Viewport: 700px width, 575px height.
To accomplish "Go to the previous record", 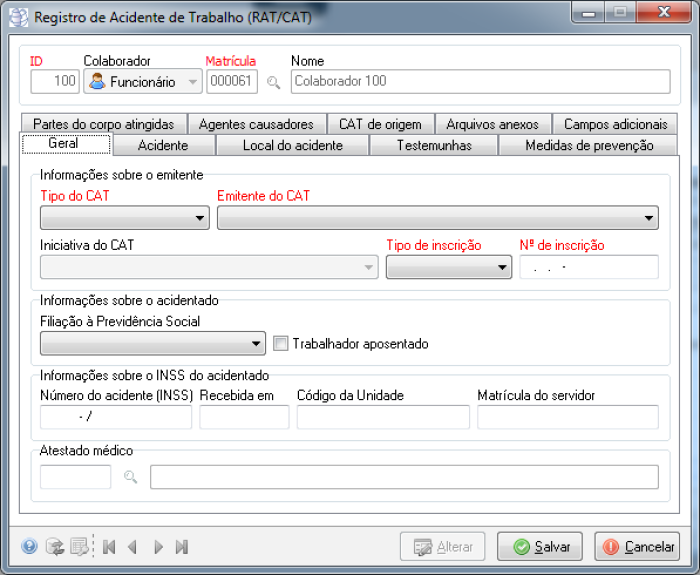I will [132, 547].
